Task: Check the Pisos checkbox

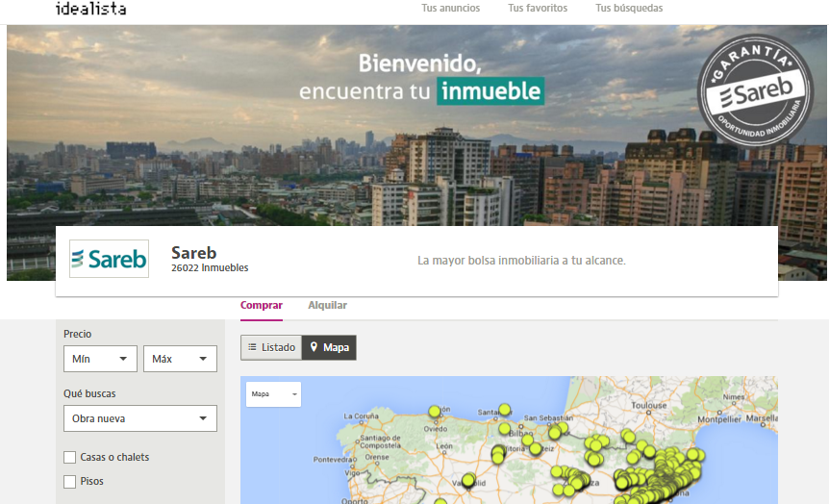Action: (x=70, y=482)
